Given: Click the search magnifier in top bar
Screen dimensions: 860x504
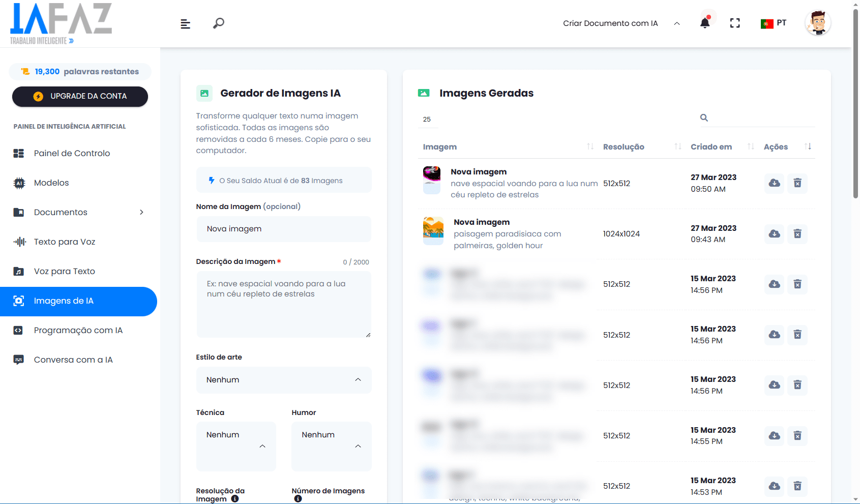Looking at the screenshot, I should [x=219, y=23].
